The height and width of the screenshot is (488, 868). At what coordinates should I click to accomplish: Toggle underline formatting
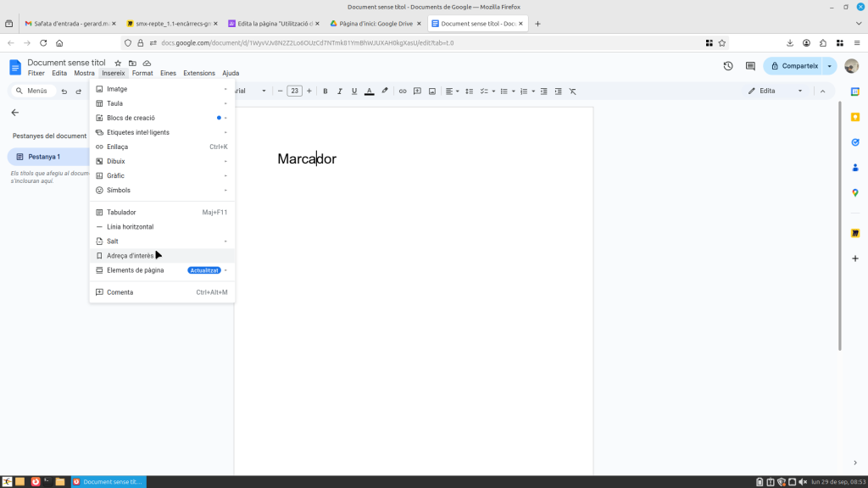[354, 91]
